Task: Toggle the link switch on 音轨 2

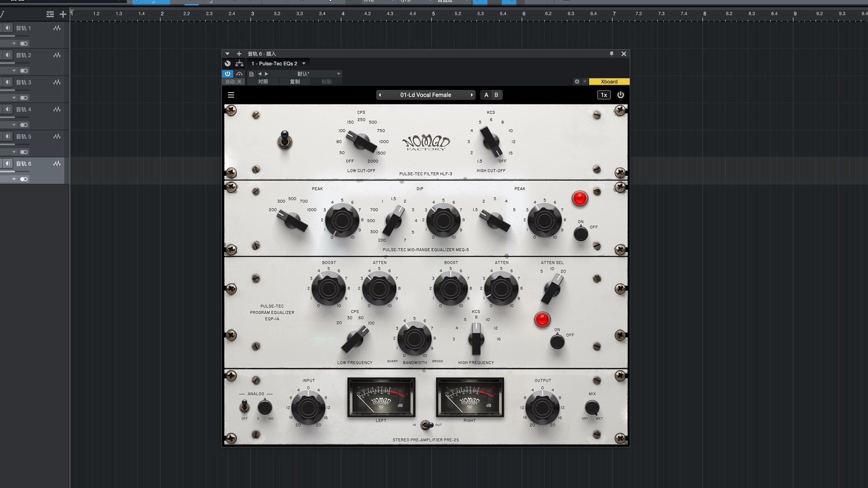Action: tap(24, 71)
